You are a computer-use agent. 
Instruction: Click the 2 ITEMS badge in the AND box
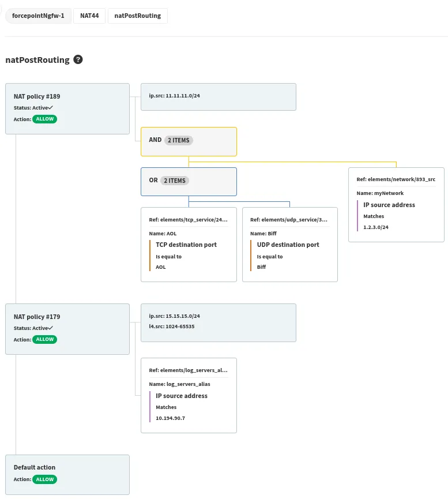pos(178,140)
